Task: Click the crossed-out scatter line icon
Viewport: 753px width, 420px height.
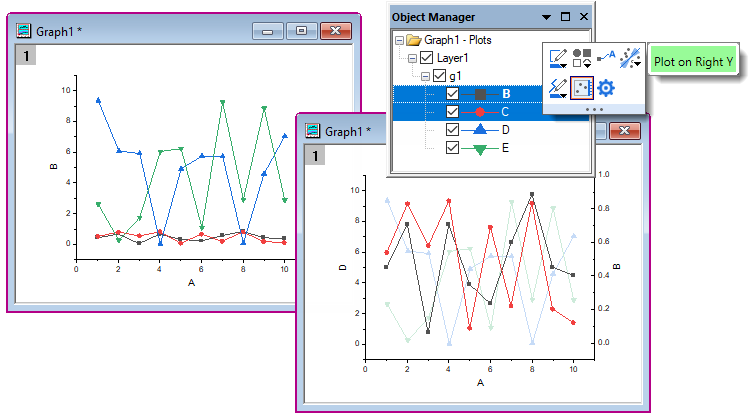Action: pos(630,60)
